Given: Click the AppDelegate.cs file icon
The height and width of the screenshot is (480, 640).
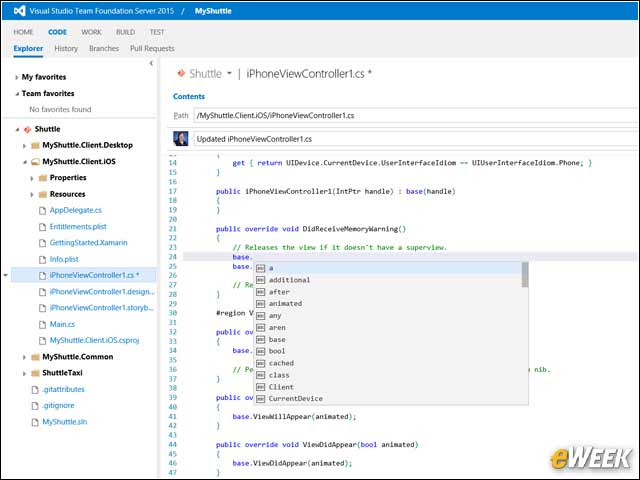Looking at the screenshot, I should pos(42,211).
